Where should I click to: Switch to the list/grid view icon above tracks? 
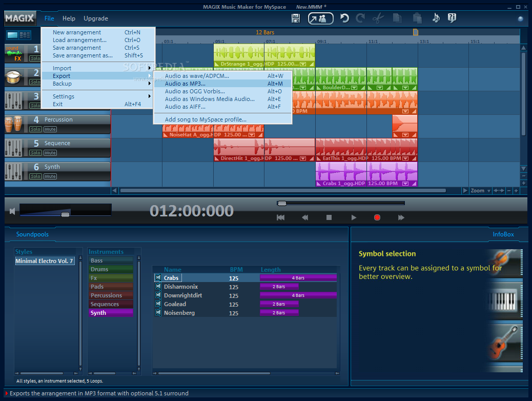click(x=25, y=35)
